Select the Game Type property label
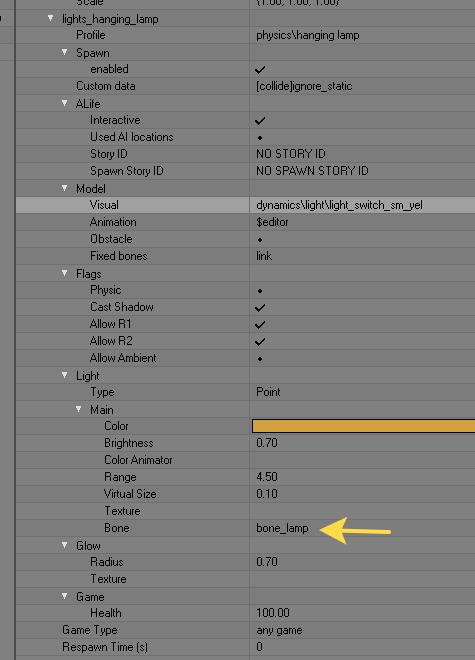Screen dimensions: 475x660 (x=90, y=630)
